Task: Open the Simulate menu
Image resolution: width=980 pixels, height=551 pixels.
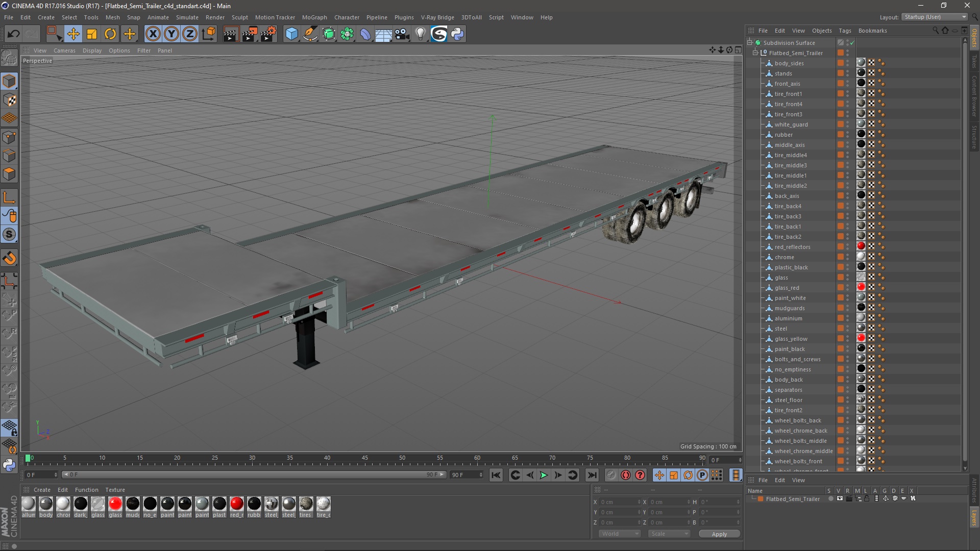Action: pyautogui.click(x=186, y=17)
